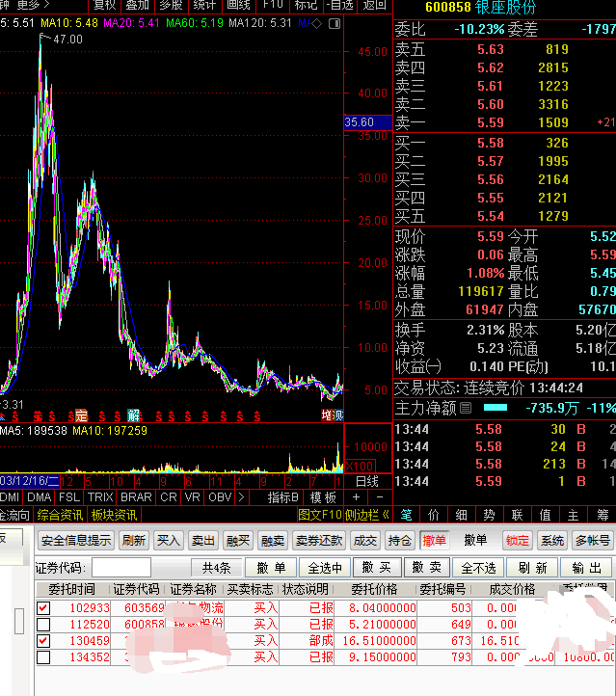Viewport: 616px width, 696px height.
Task: Show more indicators with the > arrow
Action: tap(241, 497)
